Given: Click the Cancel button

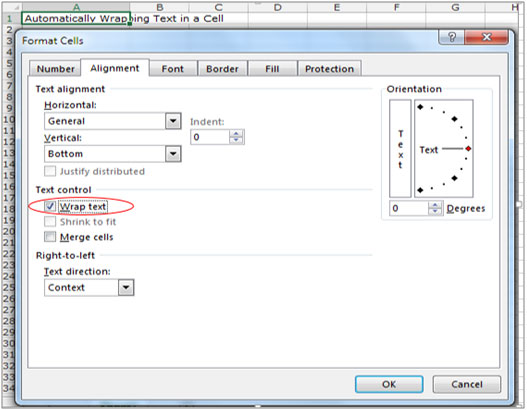Looking at the screenshot, I should 467,384.
